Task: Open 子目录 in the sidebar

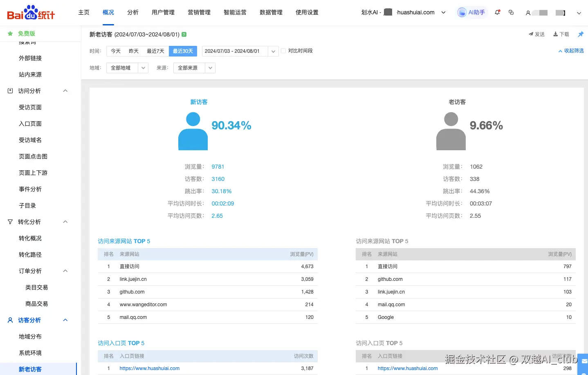Action: coord(27,206)
